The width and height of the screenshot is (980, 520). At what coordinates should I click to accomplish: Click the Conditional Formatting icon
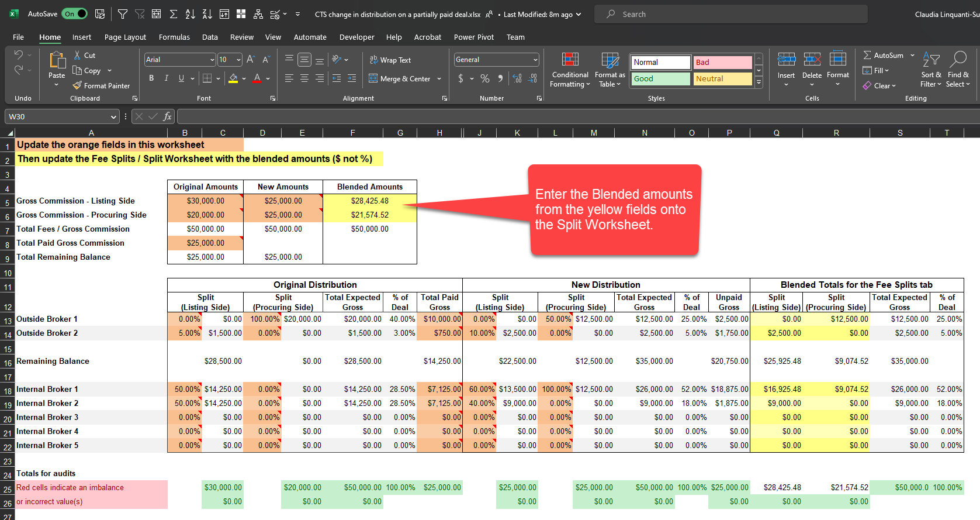pyautogui.click(x=570, y=60)
